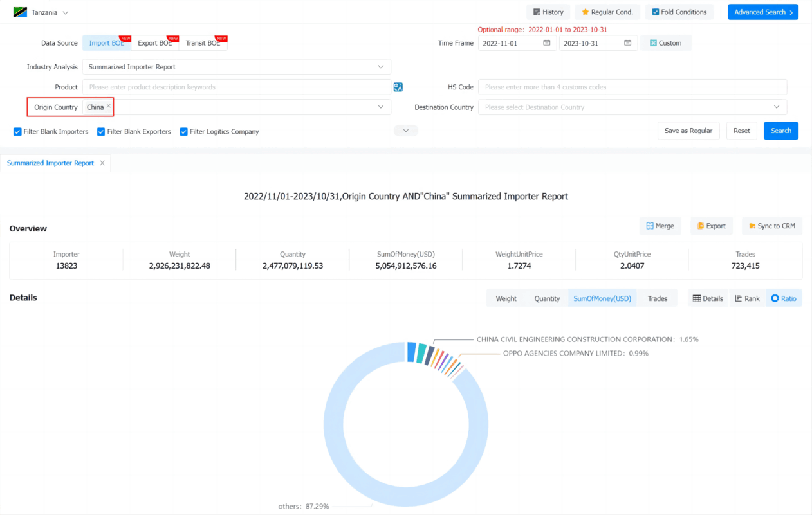Switch to Ratio chart view
This screenshot has width=812, height=515.
pos(784,298)
